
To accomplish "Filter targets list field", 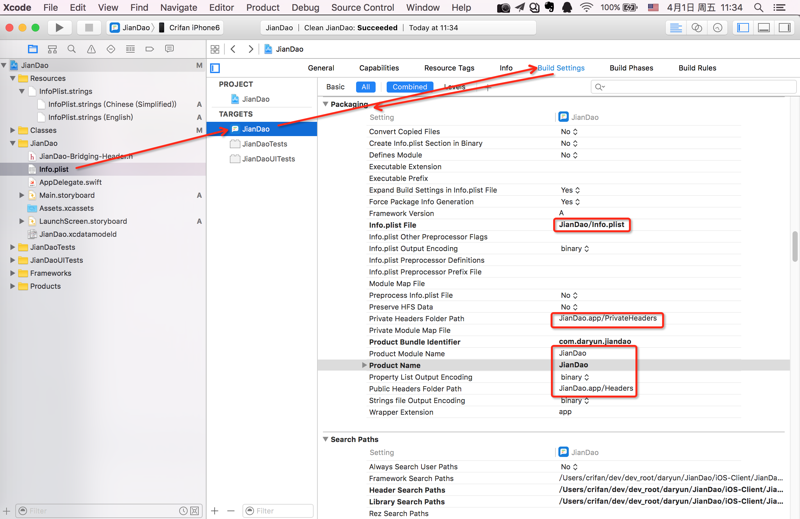I will tap(278, 511).
